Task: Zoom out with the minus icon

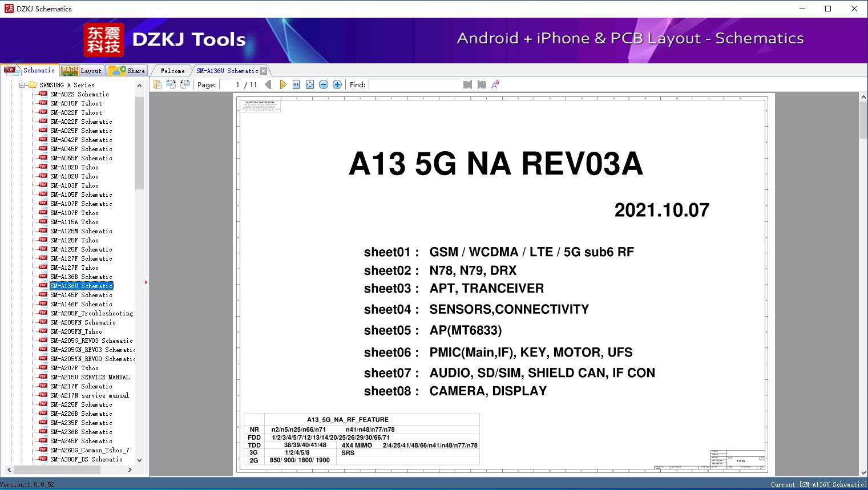Action: 324,84
